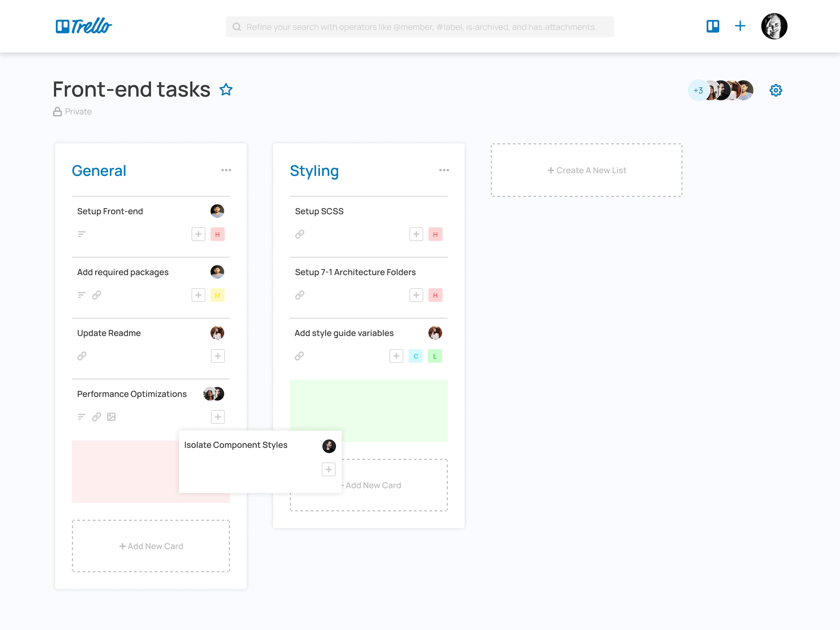Screen dimensions: 840x630
Task: Click the link icon on Update Readme card
Action: (x=82, y=356)
